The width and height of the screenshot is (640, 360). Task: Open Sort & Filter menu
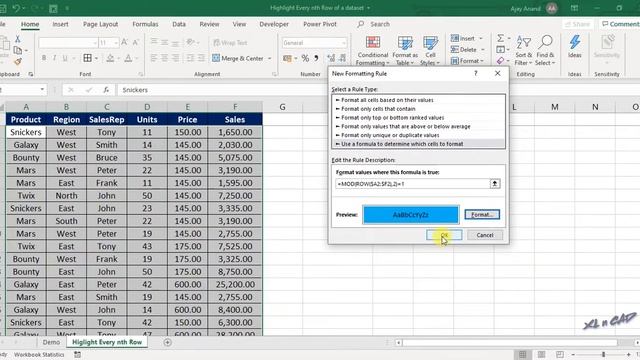[524, 51]
